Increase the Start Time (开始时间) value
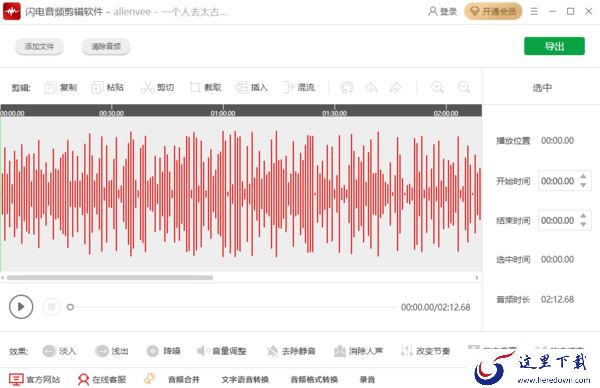This screenshot has height=388, width=600. click(583, 176)
